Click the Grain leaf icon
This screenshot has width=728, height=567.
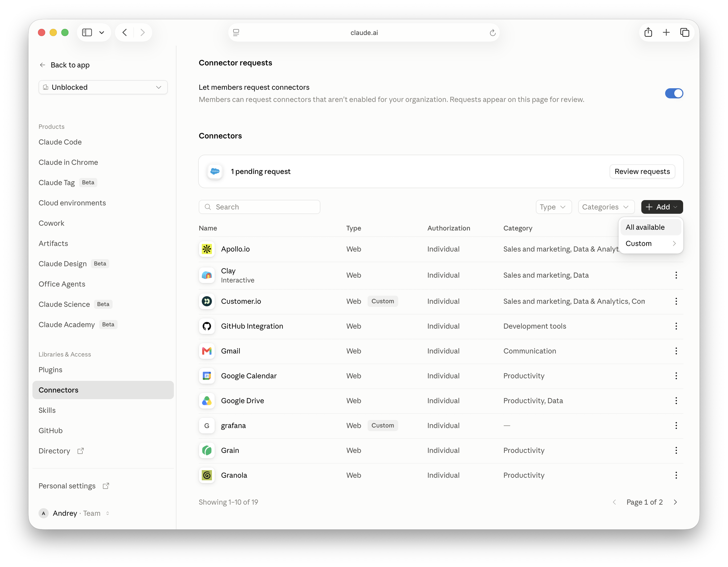pyautogui.click(x=207, y=450)
